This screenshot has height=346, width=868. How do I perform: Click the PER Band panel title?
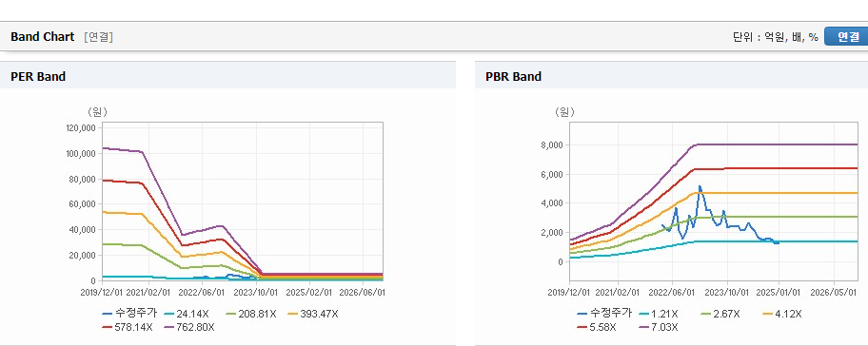tap(38, 76)
